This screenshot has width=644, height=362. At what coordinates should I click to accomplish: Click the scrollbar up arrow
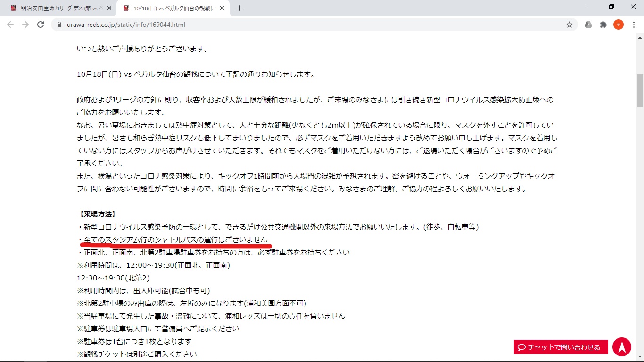coord(640,37)
